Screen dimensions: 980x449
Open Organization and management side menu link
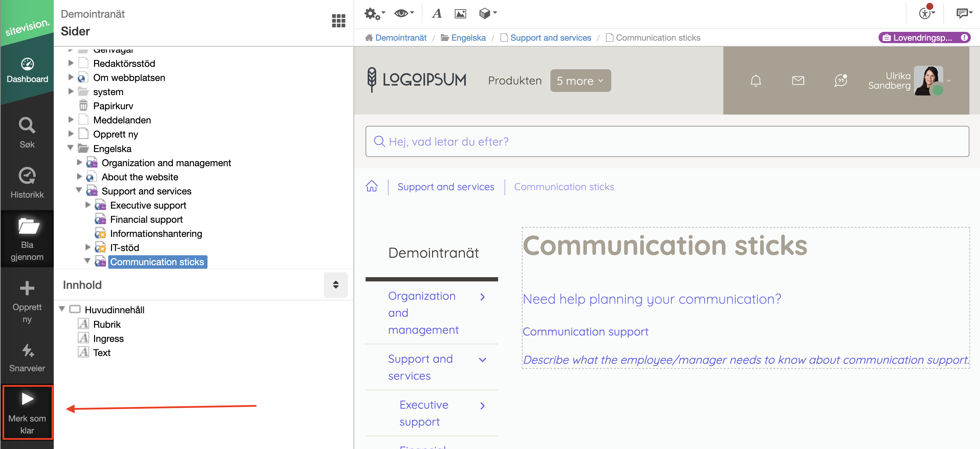pos(423,313)
